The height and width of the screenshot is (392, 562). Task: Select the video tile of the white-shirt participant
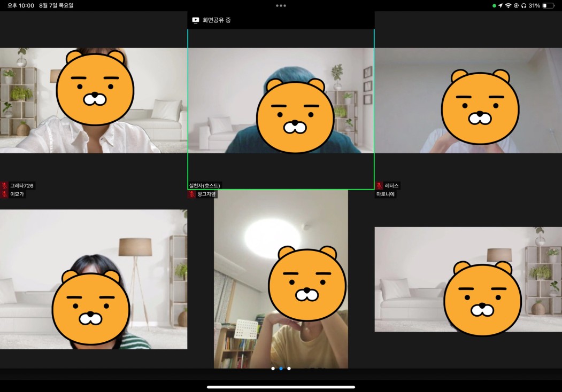[94, 100]
